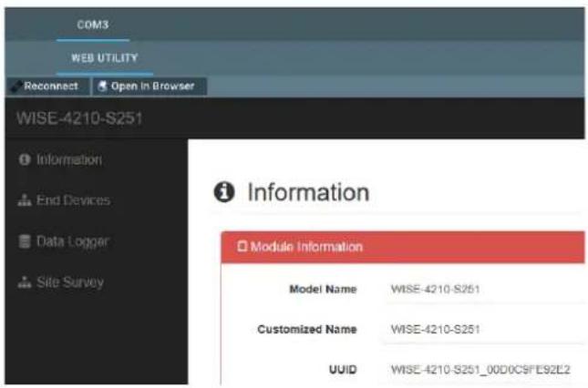Click the UUID value text
Screen dimensions: 588x388
(x=480, y=370)
